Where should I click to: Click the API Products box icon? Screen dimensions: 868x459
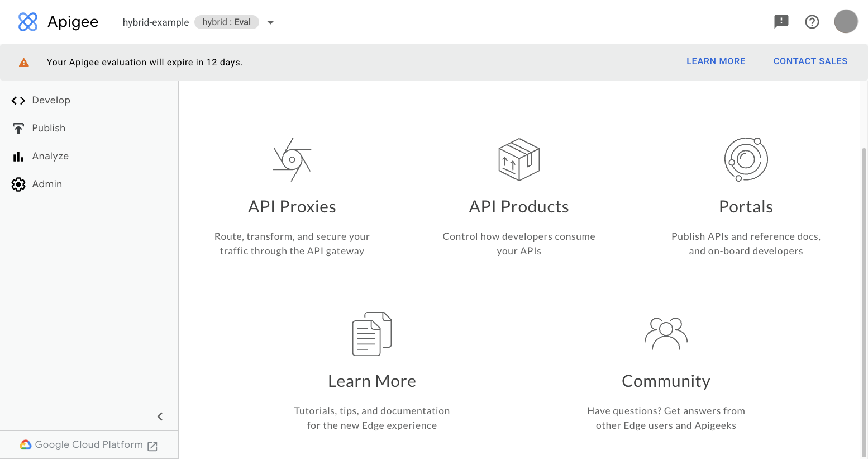518,159
